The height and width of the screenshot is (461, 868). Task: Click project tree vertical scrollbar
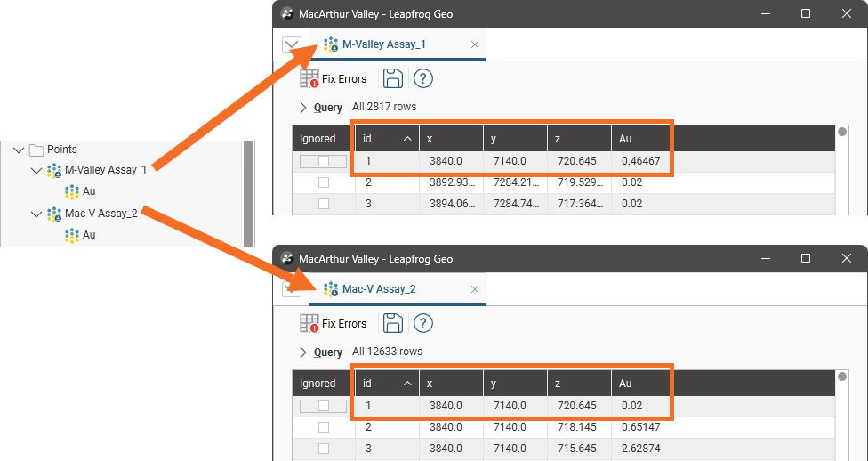tap(248, 193)
